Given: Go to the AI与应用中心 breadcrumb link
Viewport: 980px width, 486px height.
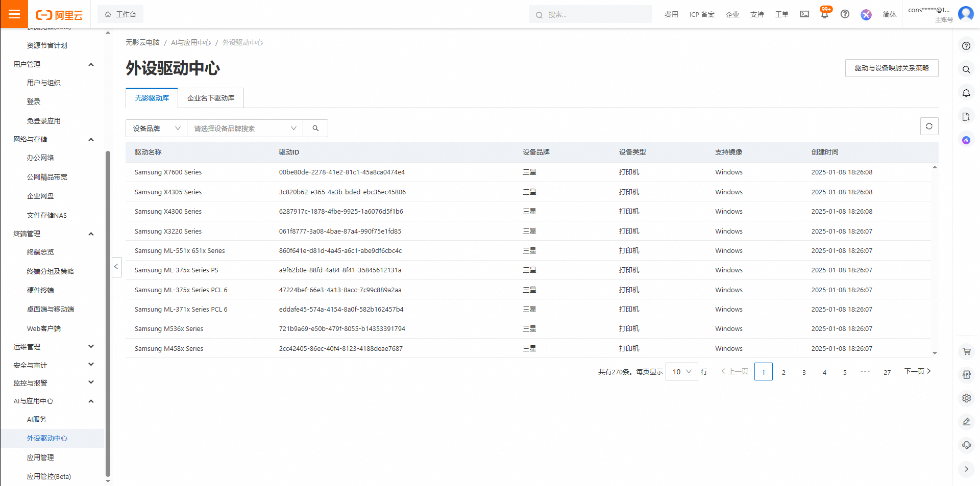Looking at the screenshot, I should (191, 42).
